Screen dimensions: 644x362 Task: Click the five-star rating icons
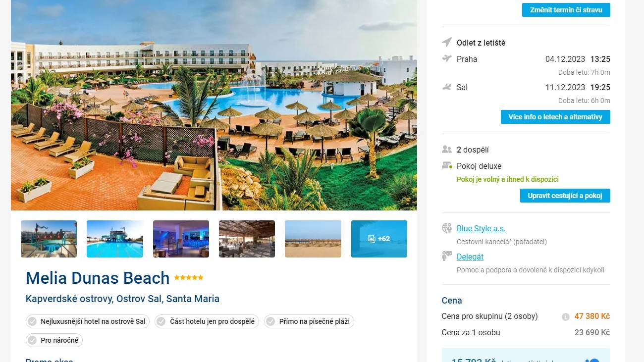pos(189,278)
